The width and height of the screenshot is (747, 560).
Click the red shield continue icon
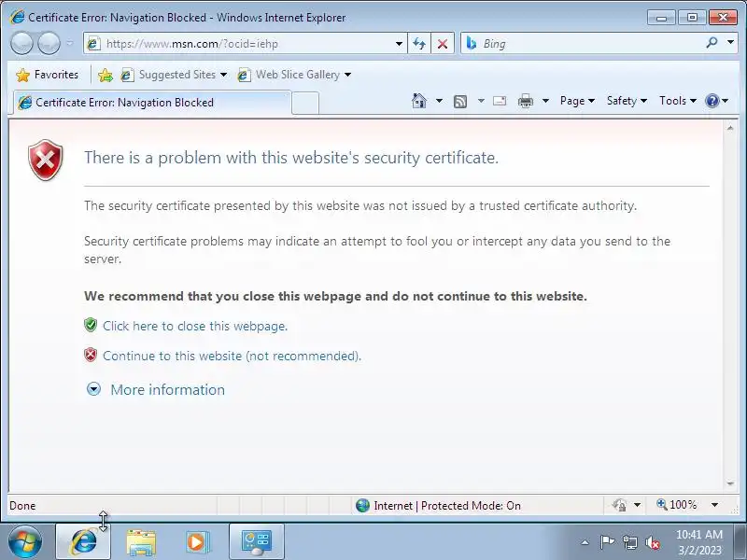coord(91,356)
